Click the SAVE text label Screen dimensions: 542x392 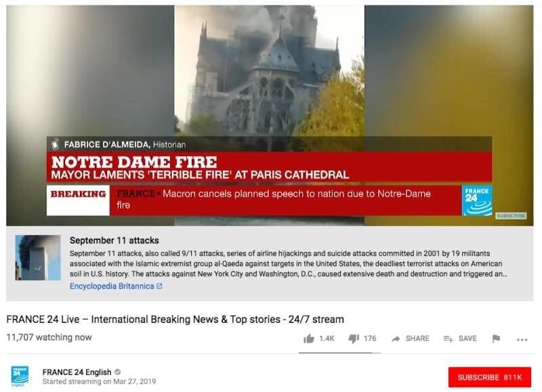coord(467,339)
